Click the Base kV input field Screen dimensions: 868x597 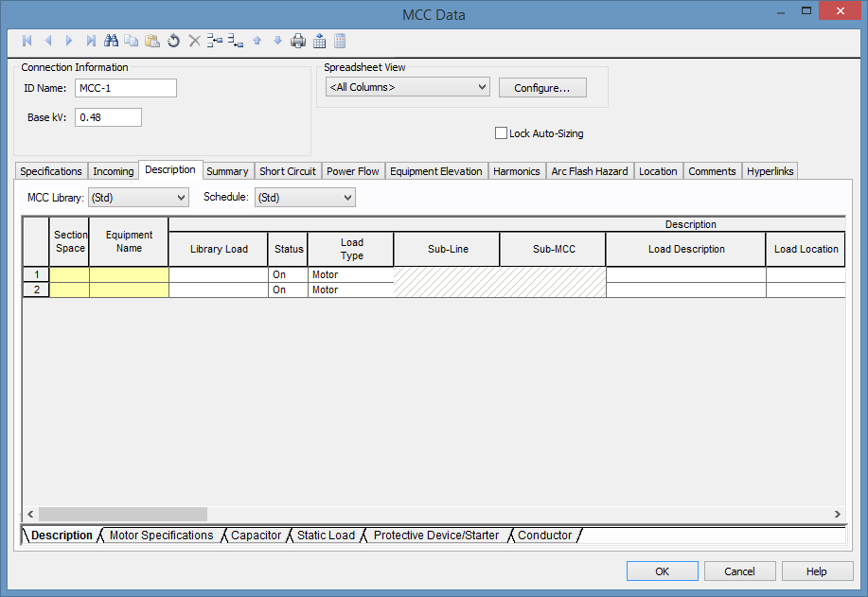pyautogui.click(x=109, y=117)
